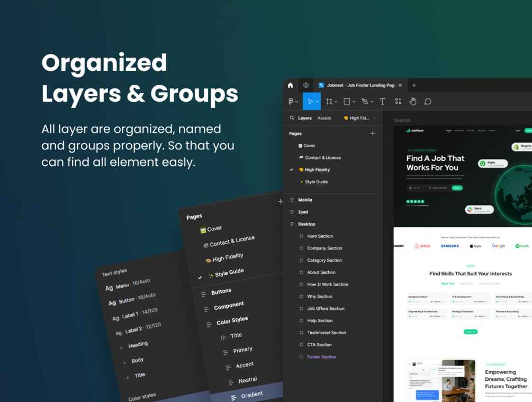Click the Label 1 14/120 text style

point(135,314)
